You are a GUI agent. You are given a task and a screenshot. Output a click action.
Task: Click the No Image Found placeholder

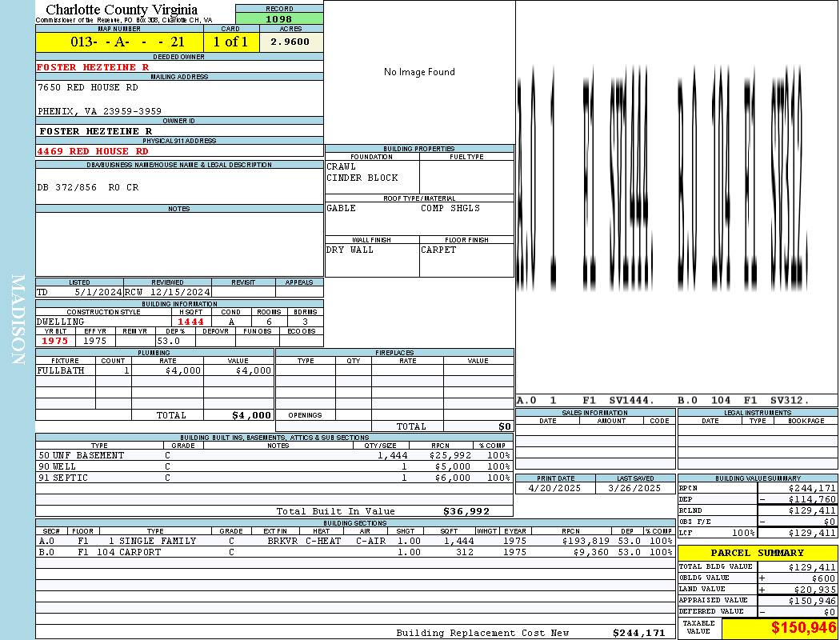click(x=419, y=72)
